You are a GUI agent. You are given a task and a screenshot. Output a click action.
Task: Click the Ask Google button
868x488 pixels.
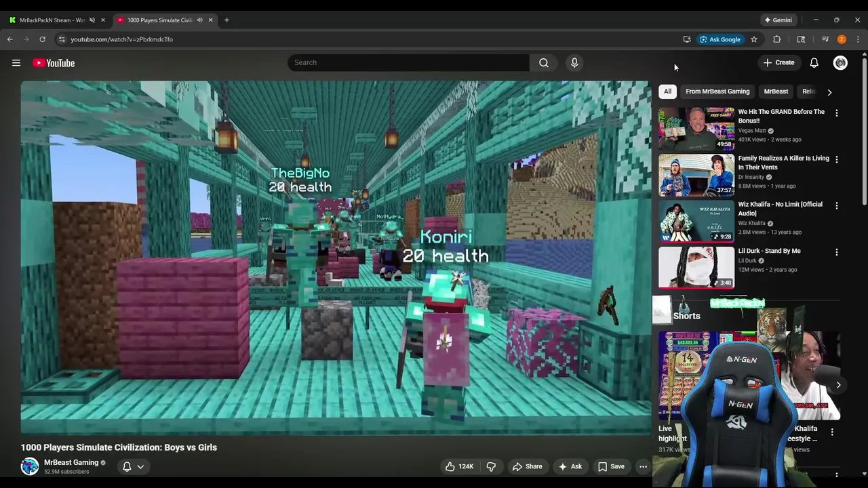point(720,39)
